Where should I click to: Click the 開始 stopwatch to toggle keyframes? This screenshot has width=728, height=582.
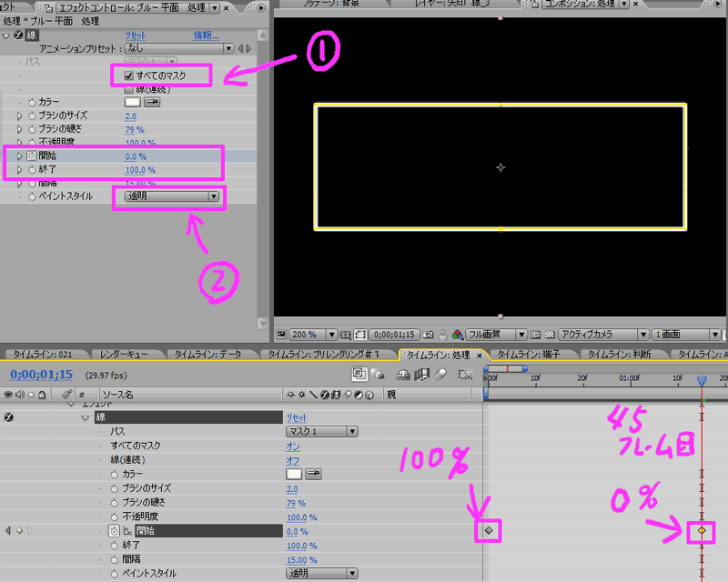(x=30, y=156)
